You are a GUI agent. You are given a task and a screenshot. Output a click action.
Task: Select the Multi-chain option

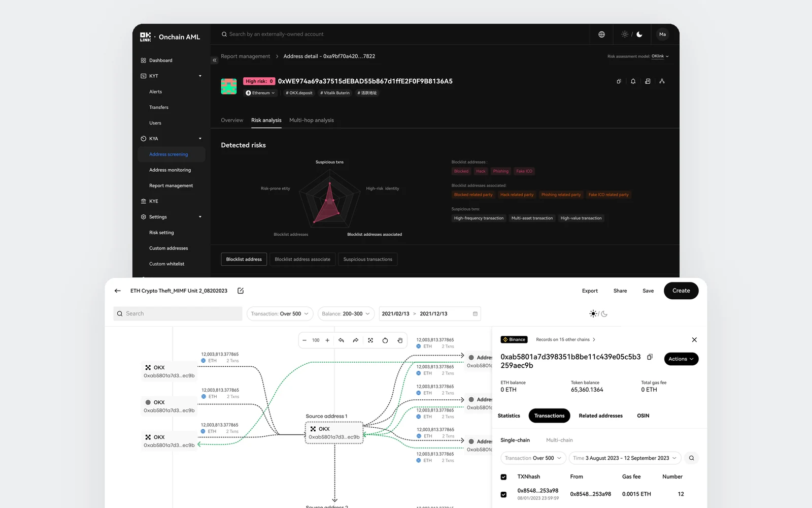coord(559,440)
